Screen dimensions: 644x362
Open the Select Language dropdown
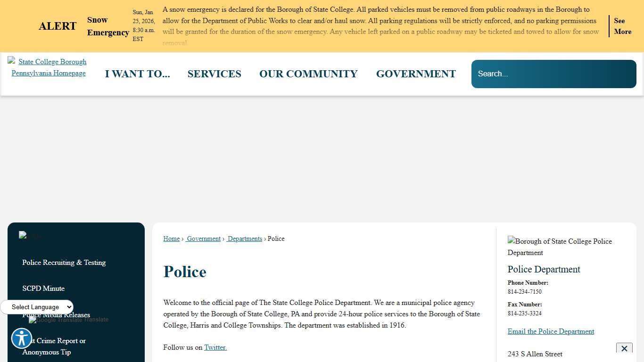tap(37, 307)
